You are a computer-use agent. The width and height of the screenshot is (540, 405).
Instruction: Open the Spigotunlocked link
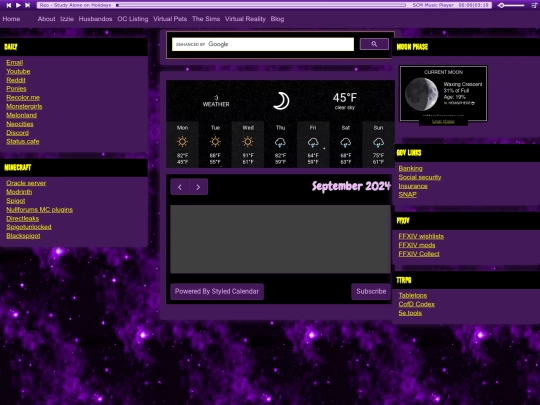click(x=29, y=227)
